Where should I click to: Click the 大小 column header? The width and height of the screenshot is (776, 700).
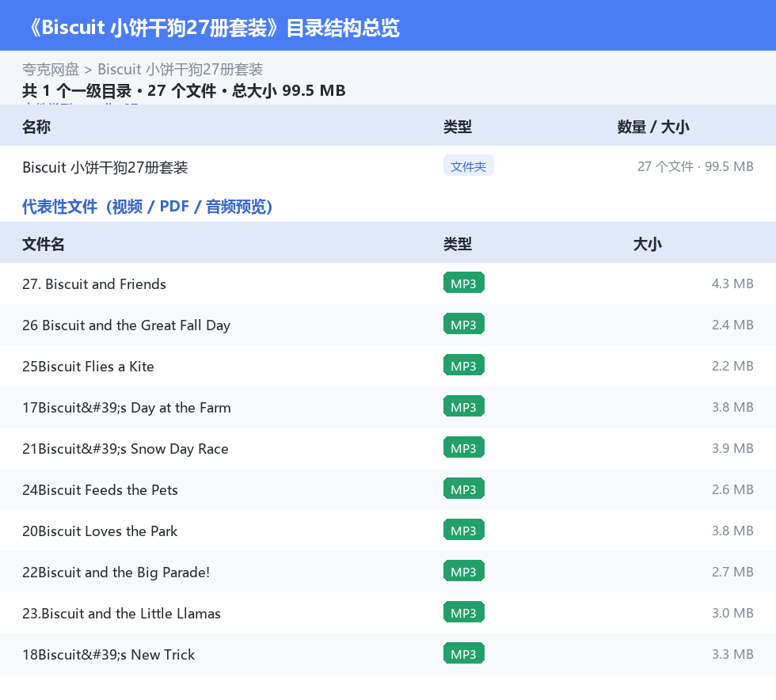648,244
